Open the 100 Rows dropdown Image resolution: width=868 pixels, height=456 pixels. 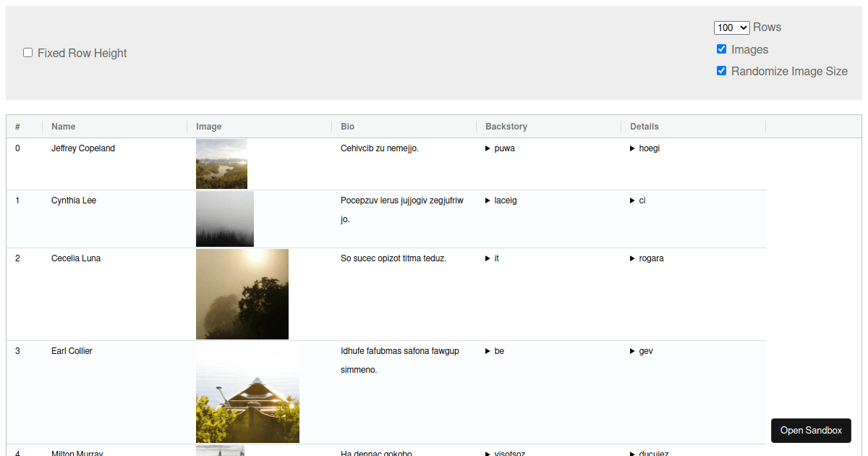coord(732,28)
